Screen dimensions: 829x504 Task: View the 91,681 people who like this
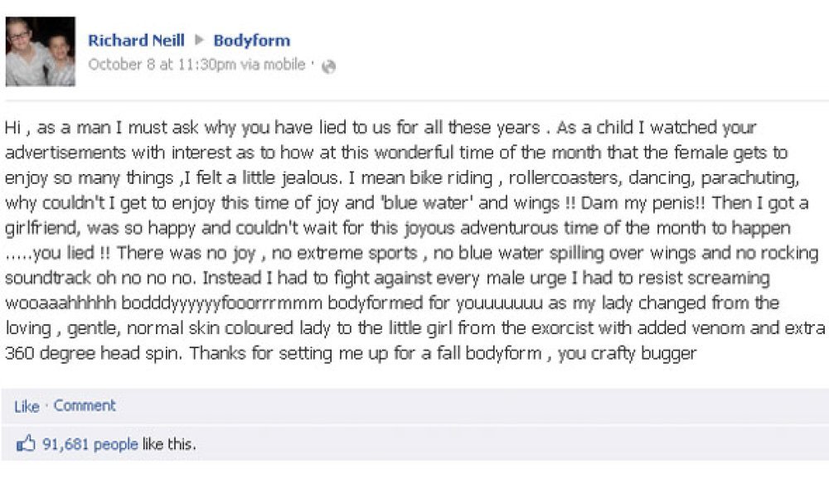pos(90,443)
